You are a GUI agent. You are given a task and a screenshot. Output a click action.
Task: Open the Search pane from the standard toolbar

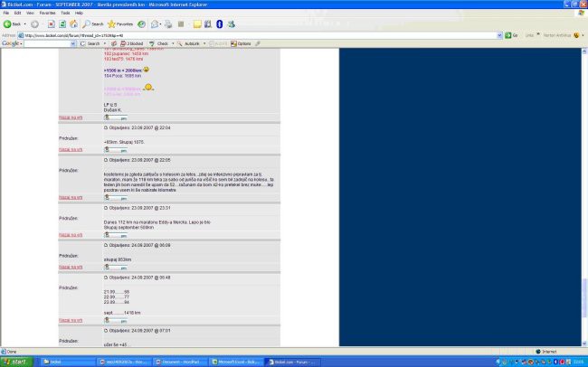tap(93, 24)
